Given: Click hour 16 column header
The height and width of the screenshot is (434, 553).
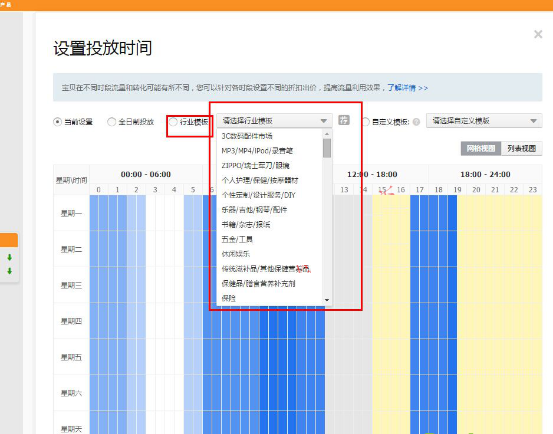Looking at the screenshot, I should click(x=401, y=190).
